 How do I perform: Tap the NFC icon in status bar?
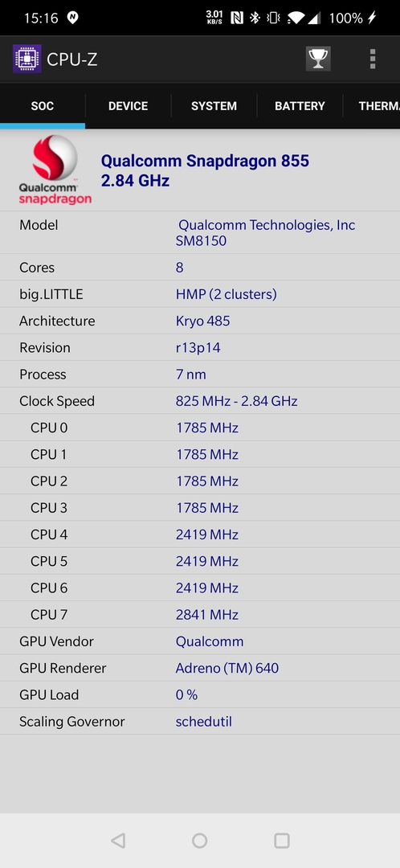point(237,18)
